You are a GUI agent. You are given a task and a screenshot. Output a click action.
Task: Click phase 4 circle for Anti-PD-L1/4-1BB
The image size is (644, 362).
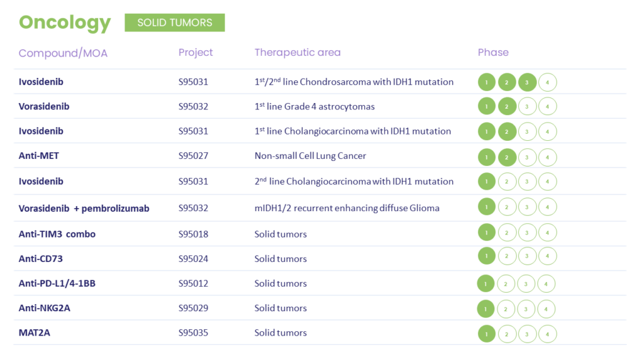click(x=547, y=283)
